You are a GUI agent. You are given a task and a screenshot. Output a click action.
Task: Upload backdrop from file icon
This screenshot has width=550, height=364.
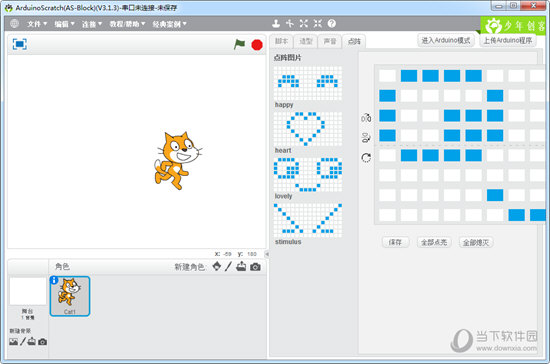32,341
